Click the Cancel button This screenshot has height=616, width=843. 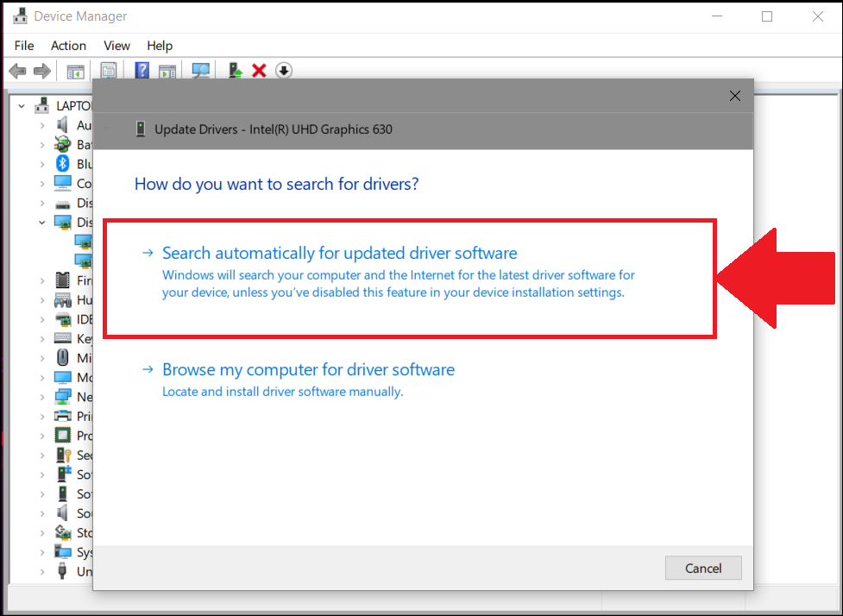click(702, 568)
